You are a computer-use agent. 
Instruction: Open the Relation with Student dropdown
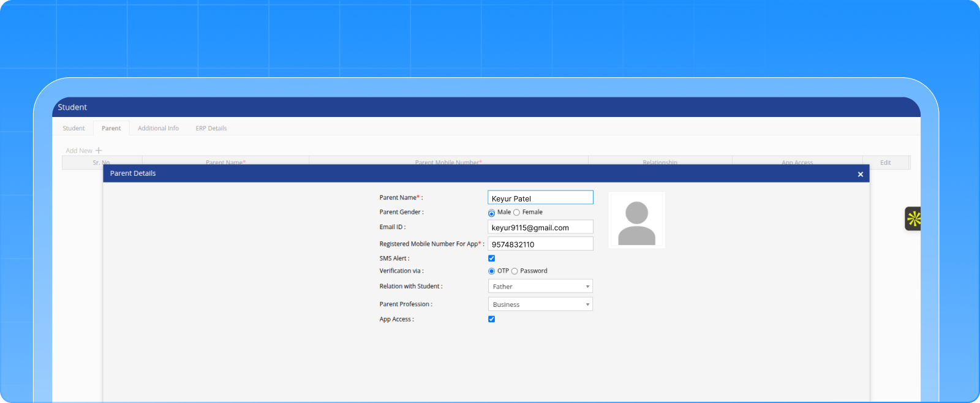540,287
